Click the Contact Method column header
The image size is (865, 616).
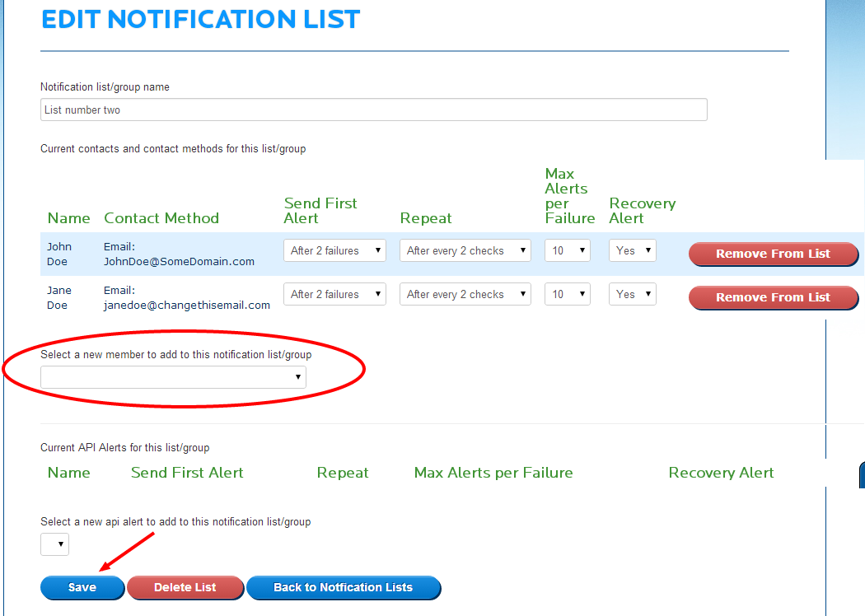click(161, 218)
